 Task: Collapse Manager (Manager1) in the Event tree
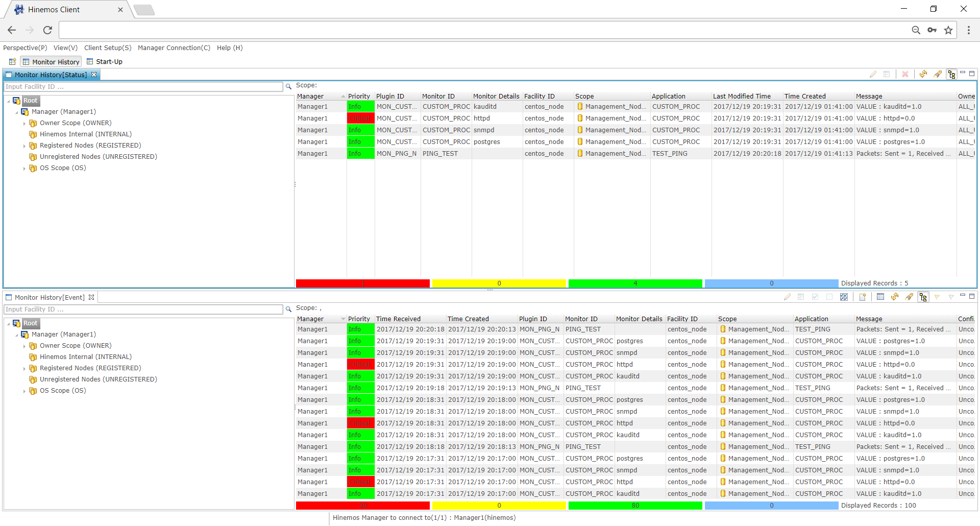click(x=17, y=335)
